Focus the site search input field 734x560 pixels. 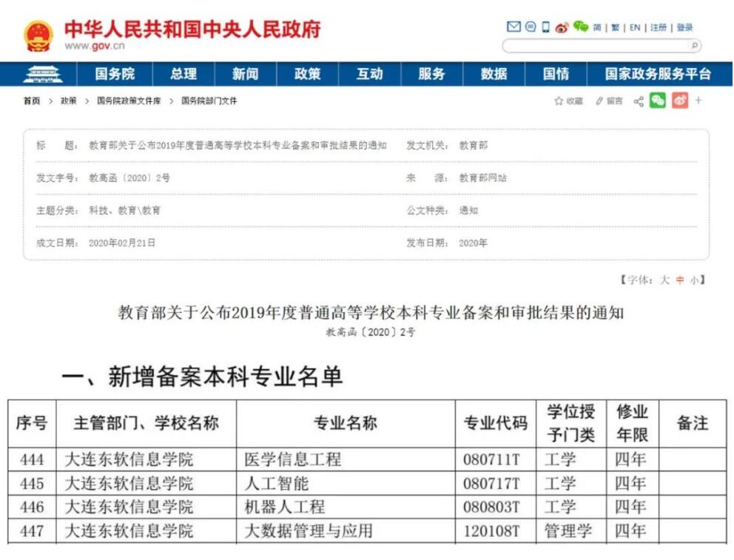(x=597, y=45)
